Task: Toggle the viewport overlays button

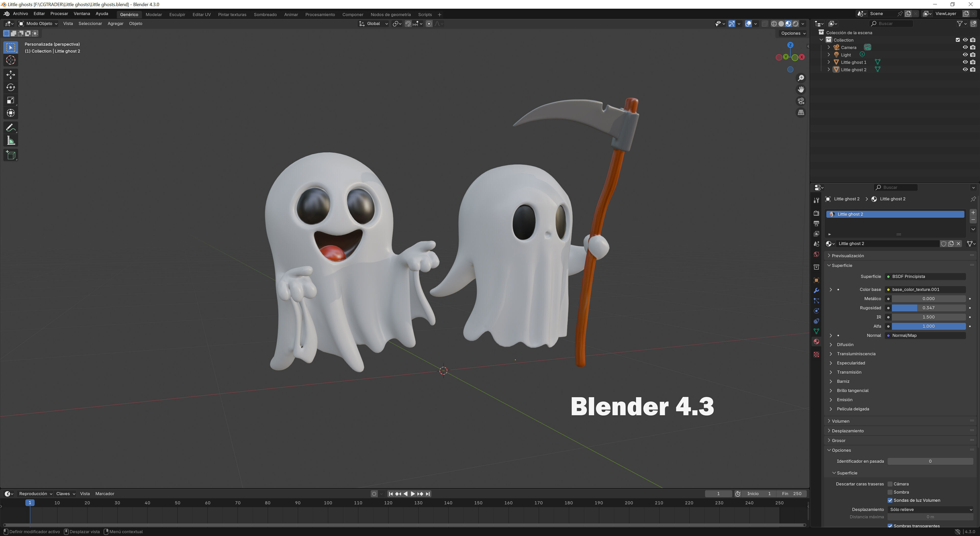Action: 748,23
